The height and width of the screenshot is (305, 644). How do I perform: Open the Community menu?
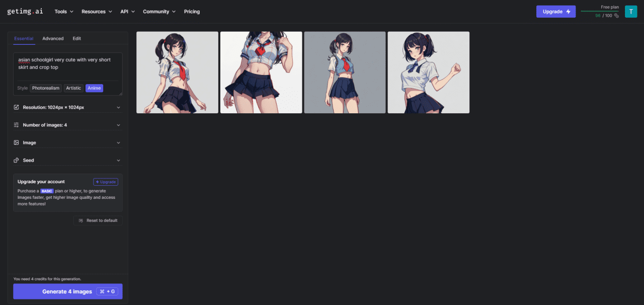tap(159, 11)
